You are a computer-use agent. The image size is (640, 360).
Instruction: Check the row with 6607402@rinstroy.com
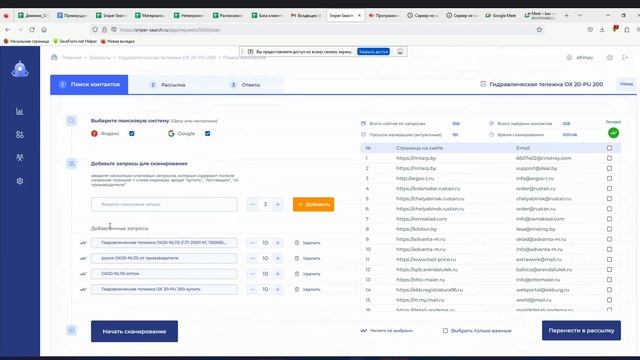click(609, 158)
